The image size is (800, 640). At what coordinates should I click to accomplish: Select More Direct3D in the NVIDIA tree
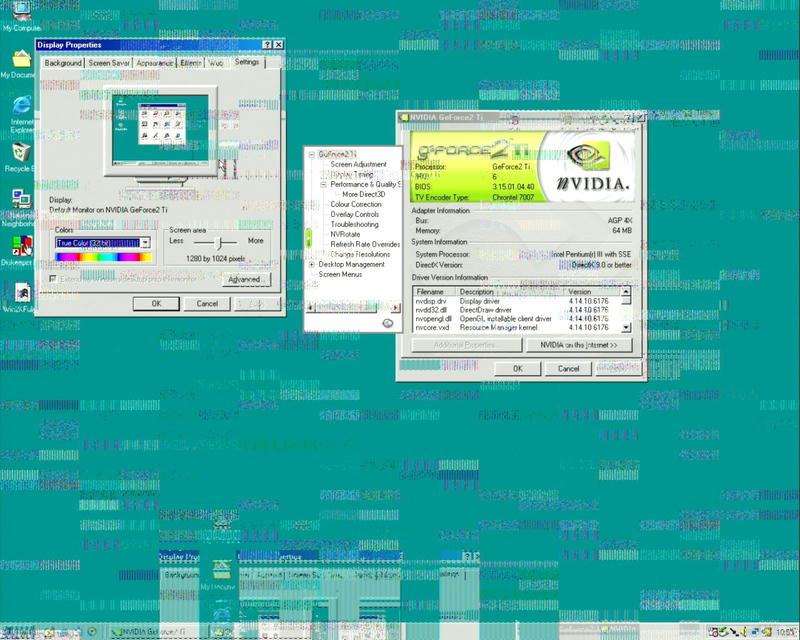[364, 194]
